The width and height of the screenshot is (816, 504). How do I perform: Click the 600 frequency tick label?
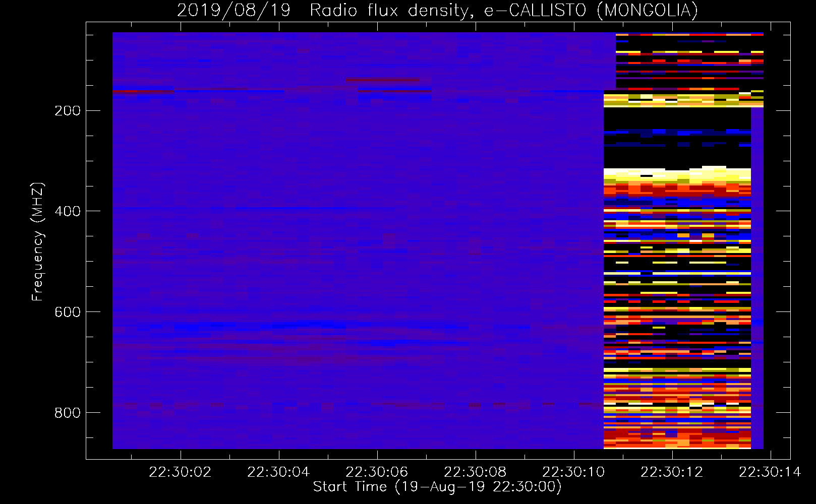[68, 312]
